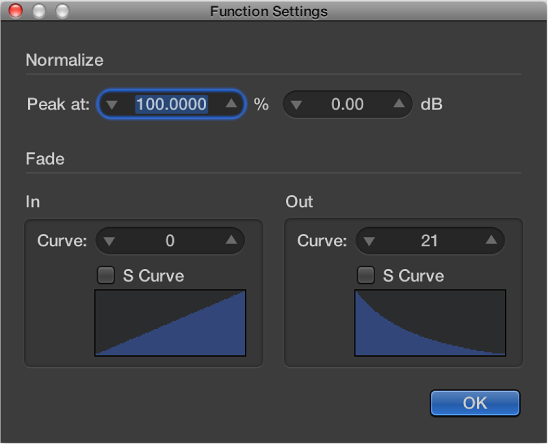548x444 pixels.
Task: Increase the Fade In curve value
Action: pos(231,240)
